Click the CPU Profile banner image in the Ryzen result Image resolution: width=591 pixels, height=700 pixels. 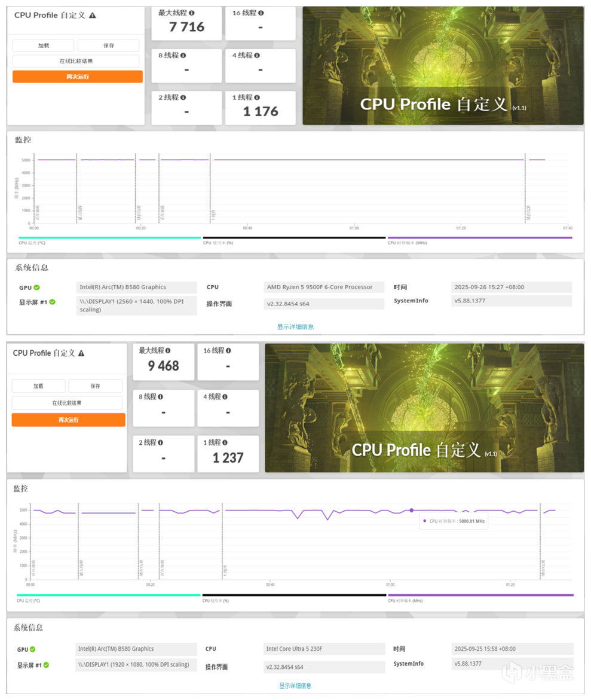click(443, 66)
